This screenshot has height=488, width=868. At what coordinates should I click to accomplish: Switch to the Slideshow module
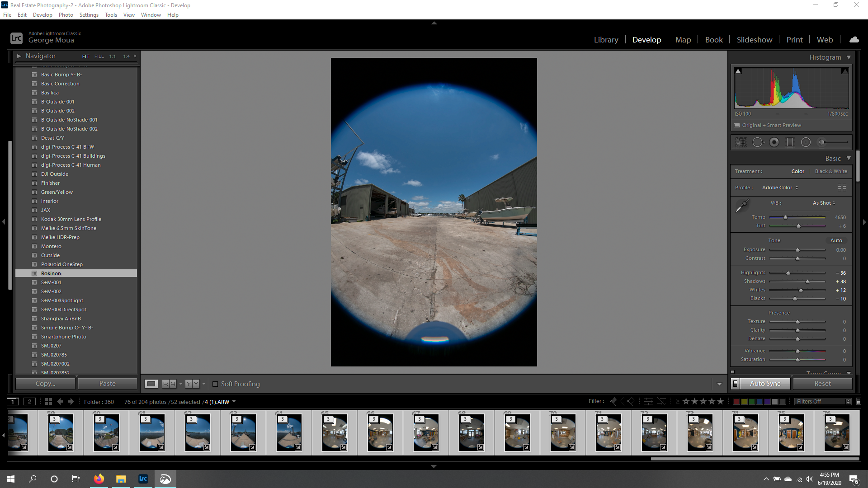[755, 40]
